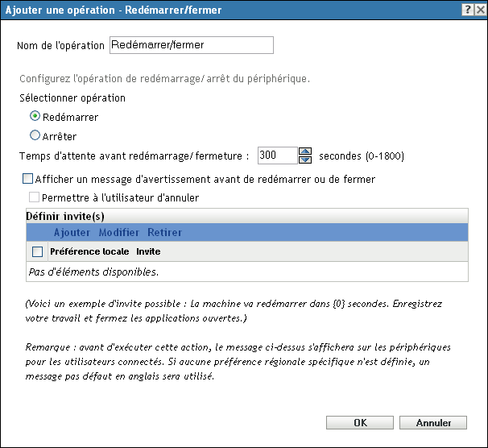The width and height of the screenshot is (488, 448).
Task: Increase wait time with up arrow
Action: [305, 151]
